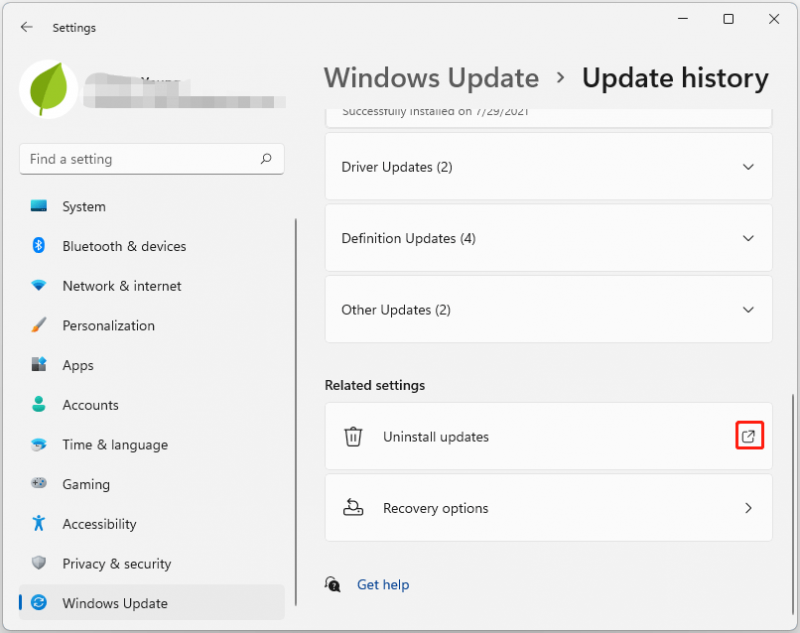
Task: Click the search magnifier icon
Action: (x=266, y=159)
